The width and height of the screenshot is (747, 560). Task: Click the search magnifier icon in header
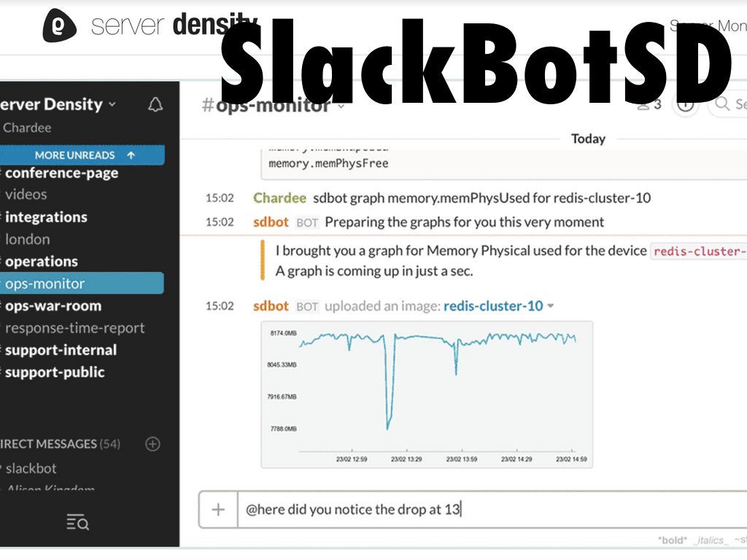[x=722, y=104]
